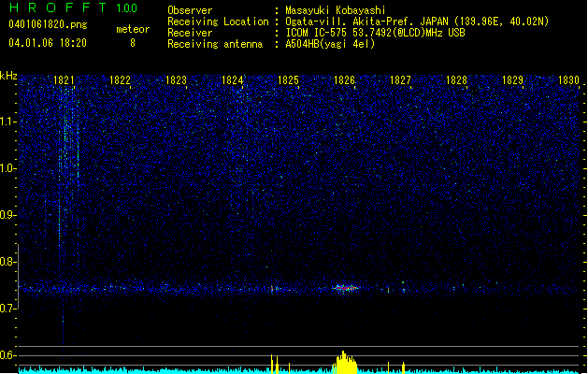Click time axis marker 1829
This screenshot has height=374, width=588.
pos(512,80)
